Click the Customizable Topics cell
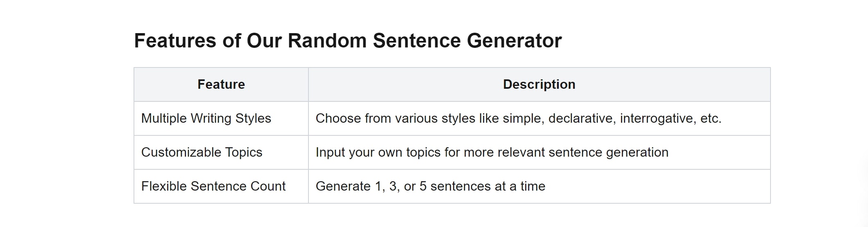Screen dimensions: 868x227 tap(221, 152)
